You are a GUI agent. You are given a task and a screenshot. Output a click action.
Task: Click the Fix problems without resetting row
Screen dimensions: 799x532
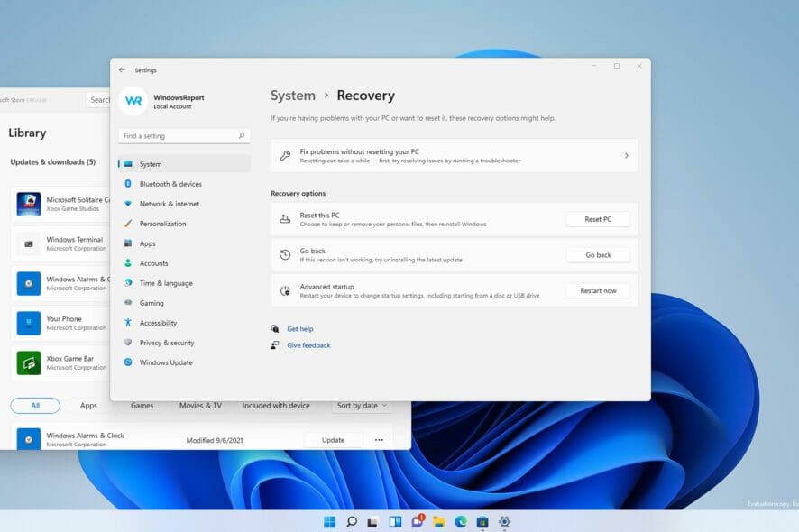[x=454, y=156]
